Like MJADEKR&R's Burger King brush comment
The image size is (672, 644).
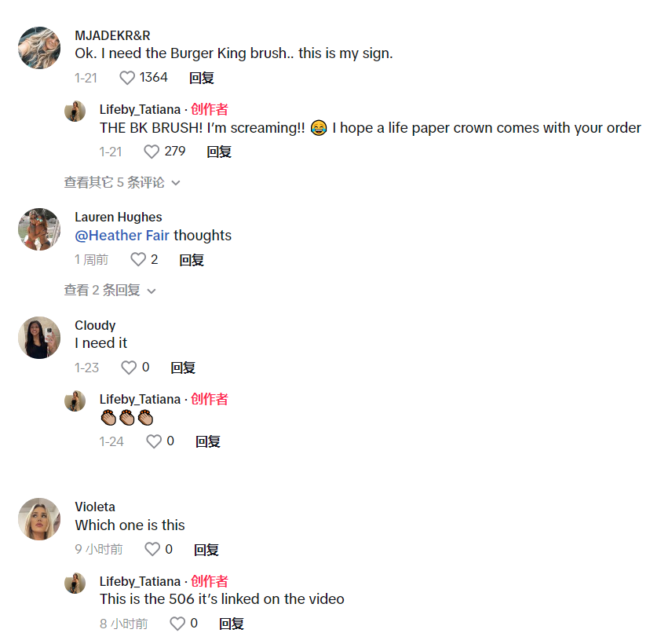click(x=127, y=78)
